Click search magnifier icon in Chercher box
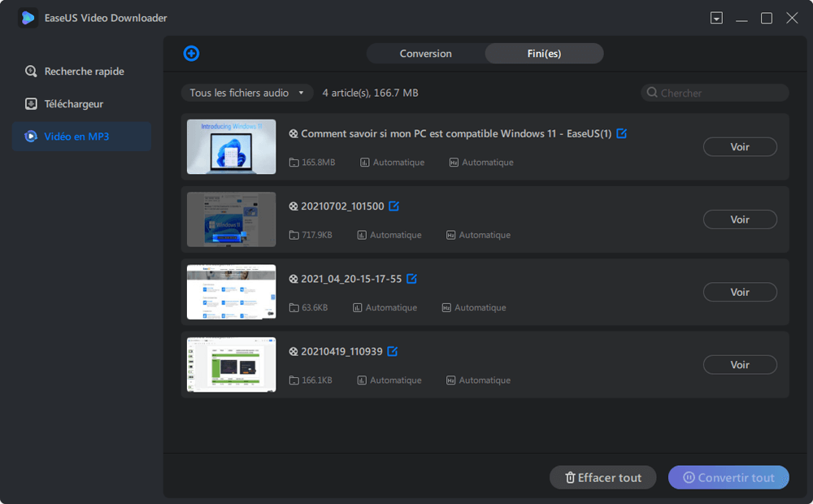This screenshot has height=504, width=813. pos(652,93)
